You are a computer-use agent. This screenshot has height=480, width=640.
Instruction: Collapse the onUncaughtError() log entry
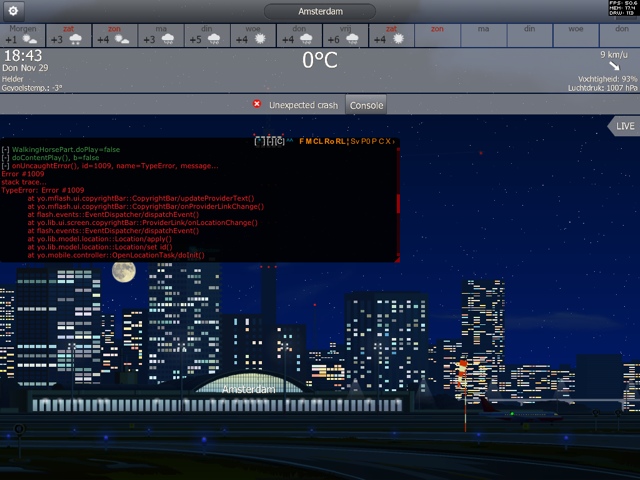5,166
